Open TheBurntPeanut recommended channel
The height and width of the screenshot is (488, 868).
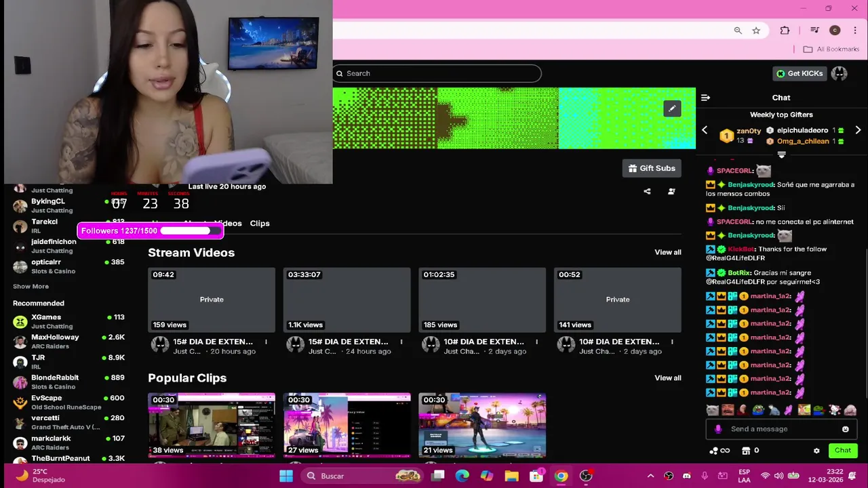tap(69, 459)
